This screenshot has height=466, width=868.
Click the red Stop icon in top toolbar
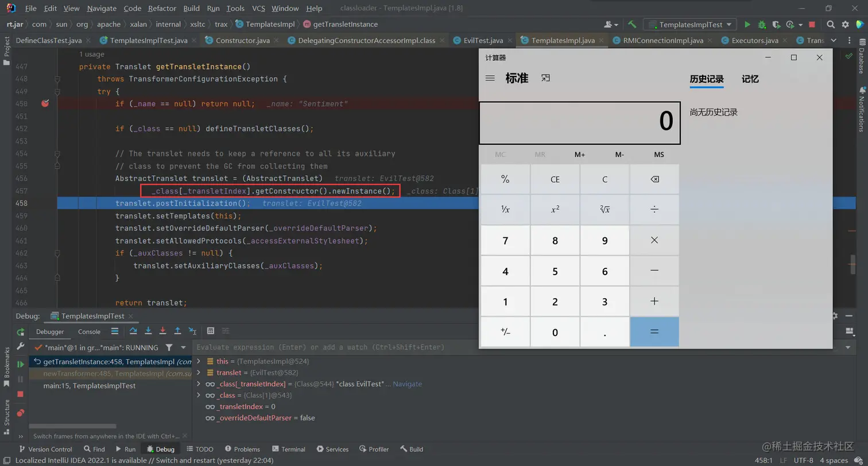[x=812, y=25]
